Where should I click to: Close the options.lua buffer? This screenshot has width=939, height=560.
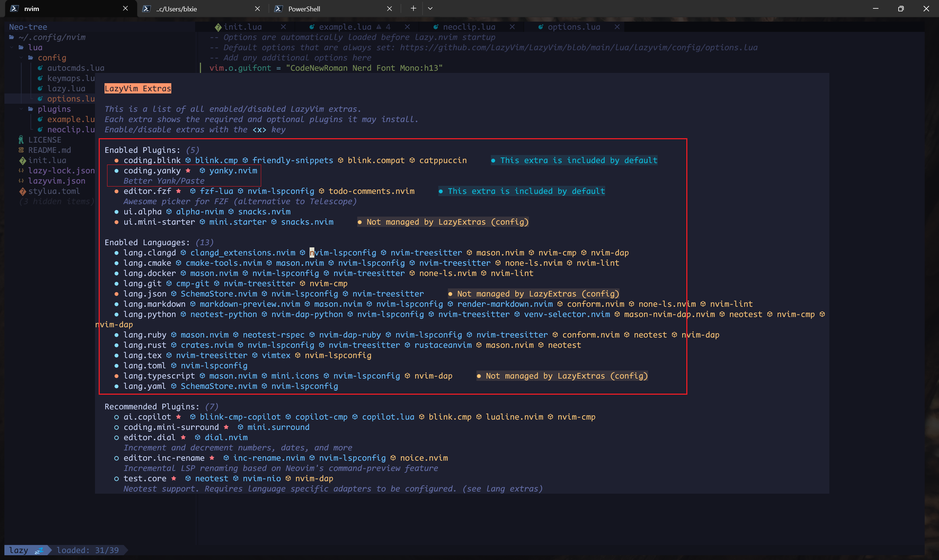[x=617, y=27]
